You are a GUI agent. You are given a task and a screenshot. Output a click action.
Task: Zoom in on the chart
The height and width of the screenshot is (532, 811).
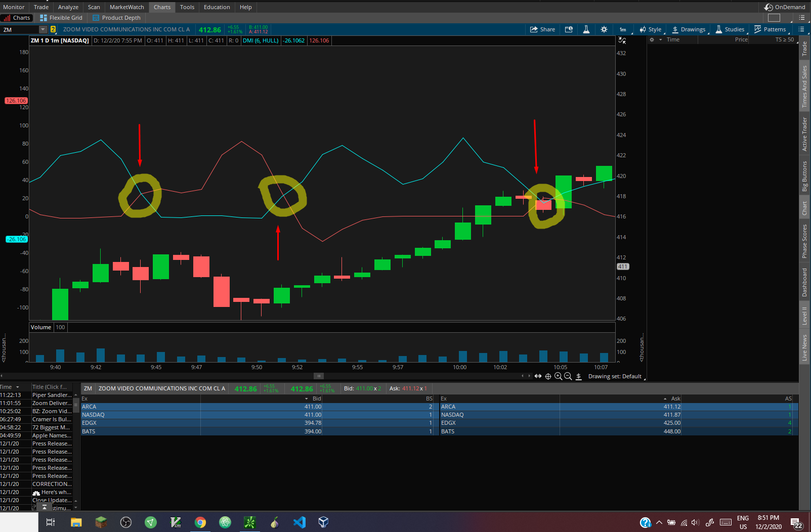558,376
